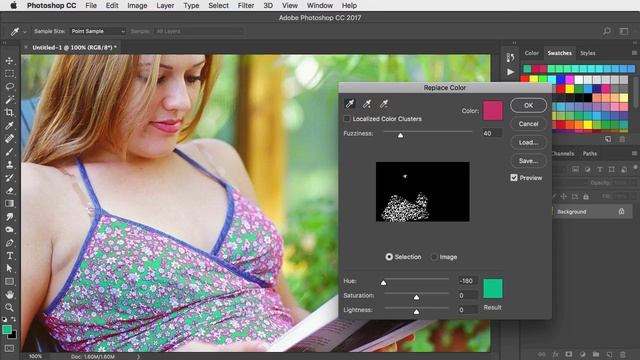Select the Rectangular Marquee tool

pos(9,73)
